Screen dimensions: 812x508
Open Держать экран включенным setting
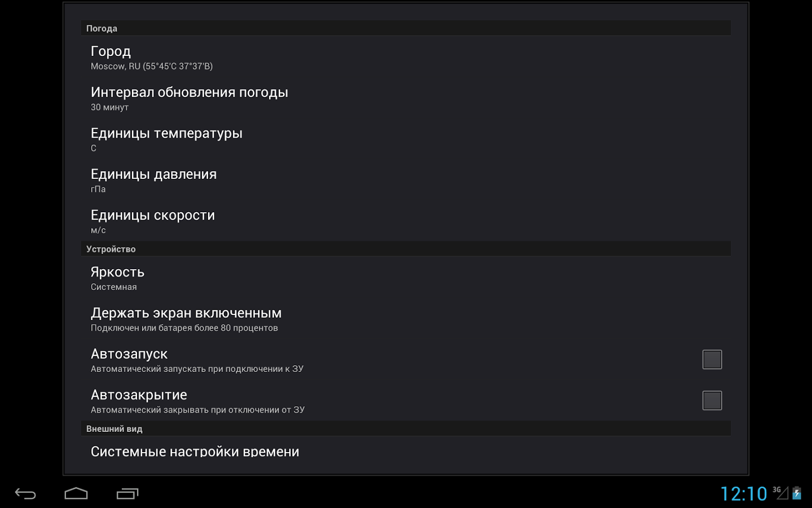click(406, 319)
